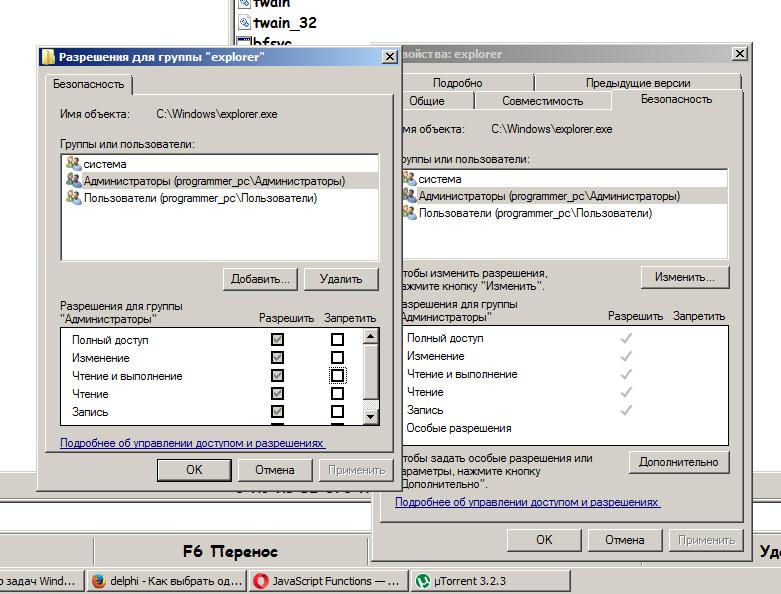Image resolution: width=781 pixels, height=594 pixels.
Task: Click the Opera icon in the taskbar
Action: pyautogui.click(x=260, y=581)
